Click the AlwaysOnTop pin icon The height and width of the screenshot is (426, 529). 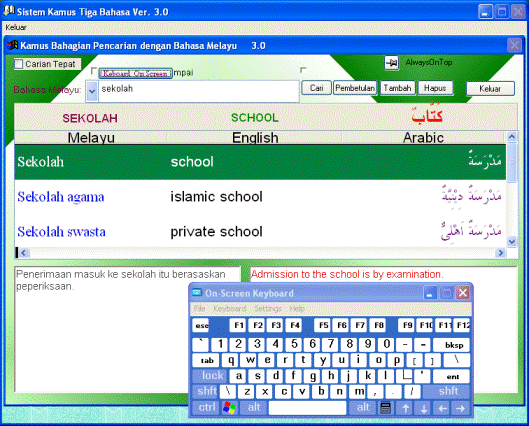[391, 63]
